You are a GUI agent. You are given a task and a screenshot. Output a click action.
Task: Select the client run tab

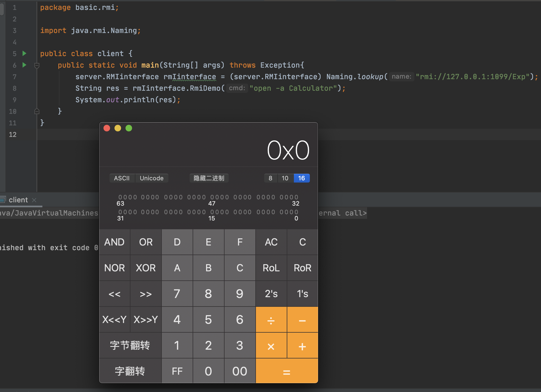coord(18,200)
